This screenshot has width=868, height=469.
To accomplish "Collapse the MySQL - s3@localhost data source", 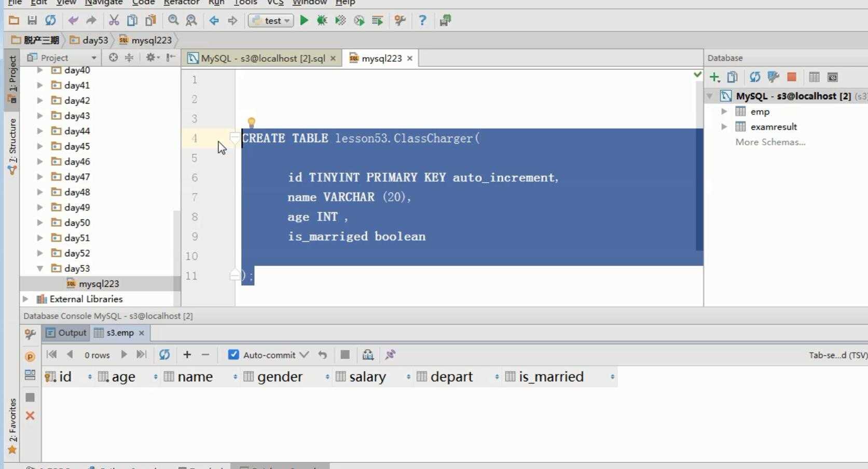I will click(x=710, y=96).
